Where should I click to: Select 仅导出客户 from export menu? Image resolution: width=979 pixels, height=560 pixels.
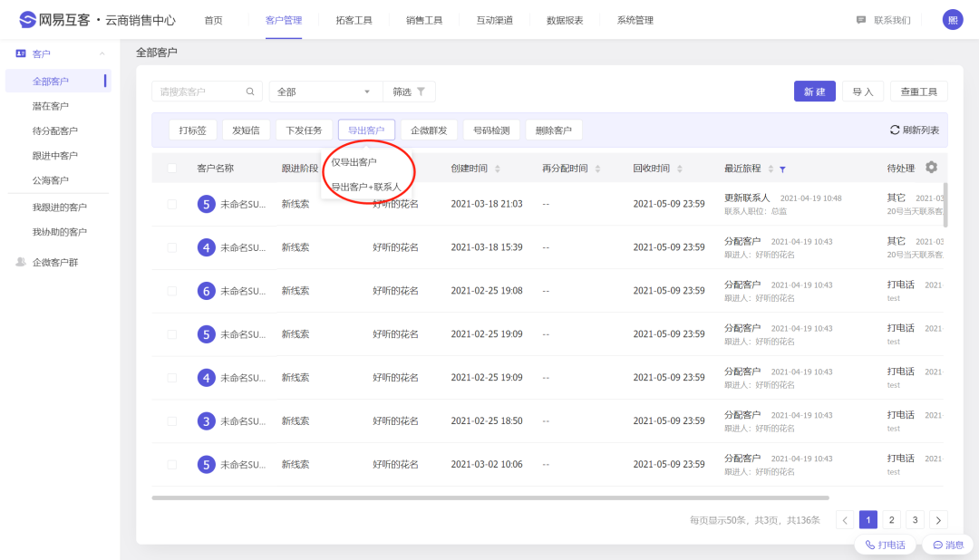click(x=354, y=162)
